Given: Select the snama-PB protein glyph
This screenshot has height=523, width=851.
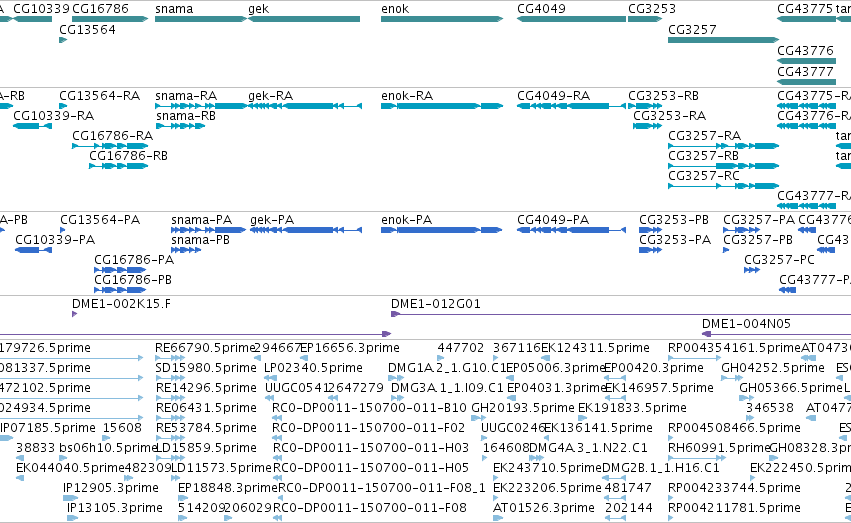Looking at the screenshot, I should pos(186,250).
